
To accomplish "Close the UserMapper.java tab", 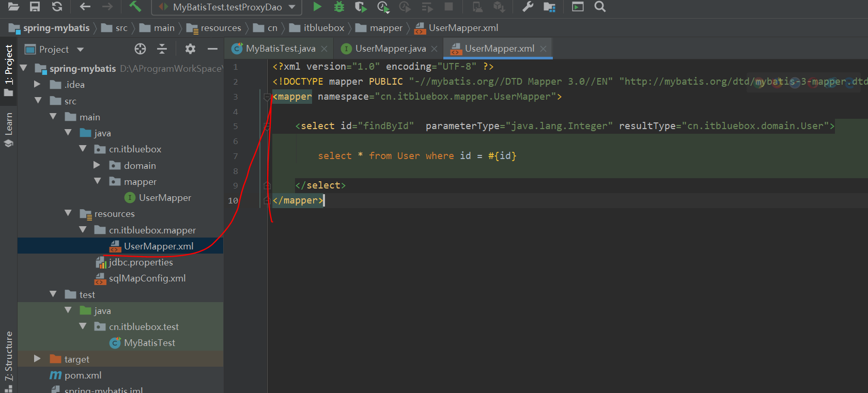I will [x=434, y=49].
